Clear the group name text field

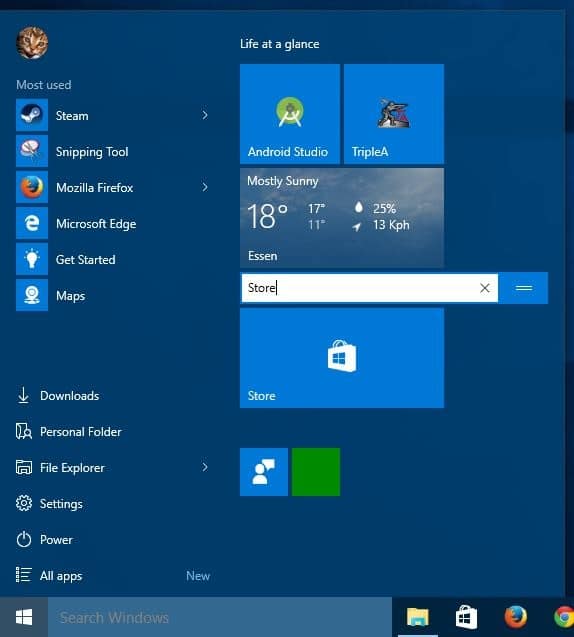(485, 288)
